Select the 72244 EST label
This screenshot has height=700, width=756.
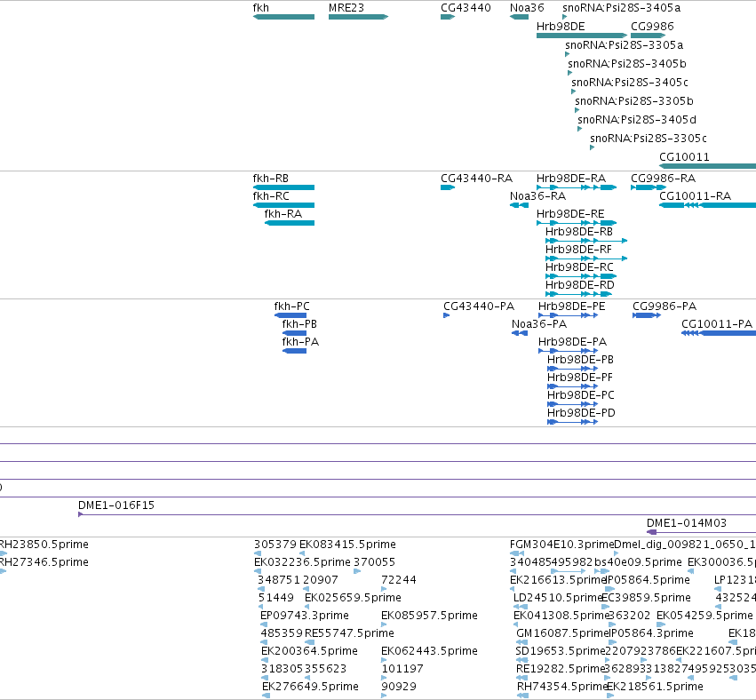398,580
